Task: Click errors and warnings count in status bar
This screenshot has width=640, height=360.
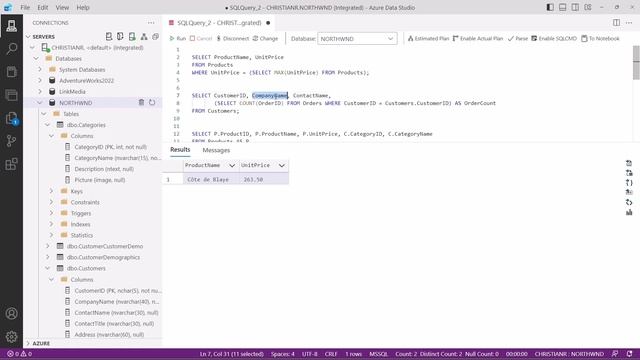Action: coord(20,354)
